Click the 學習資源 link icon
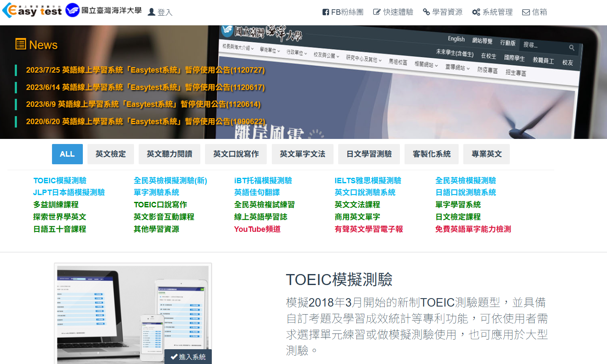The image size is (607, 364). (427, 12)
